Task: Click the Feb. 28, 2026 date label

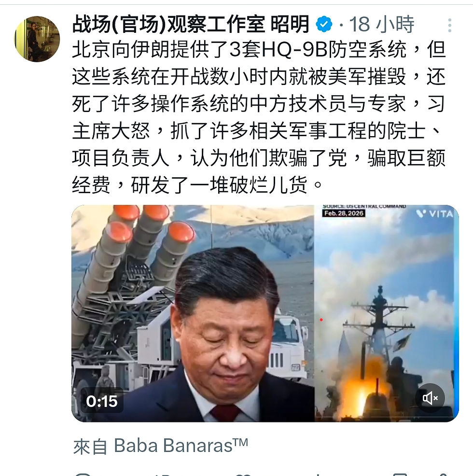Action: click(x=344, y=213)
